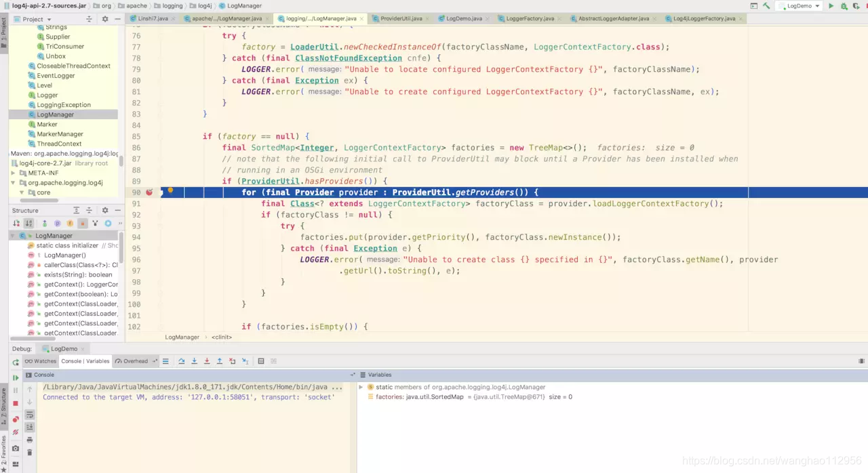Switch to the Linshi7.java tab
The height and width of the screenshot is (473, 868).
pos(152,18)
